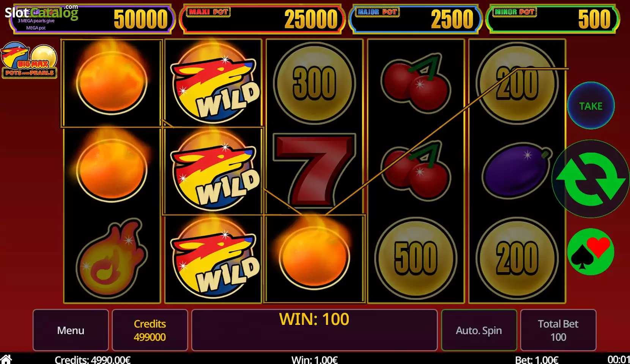The image size is (630, 364).
Task: Open the SlotCatalog.com watermark link
Action: pyautogui.click(x=41, y=12)
